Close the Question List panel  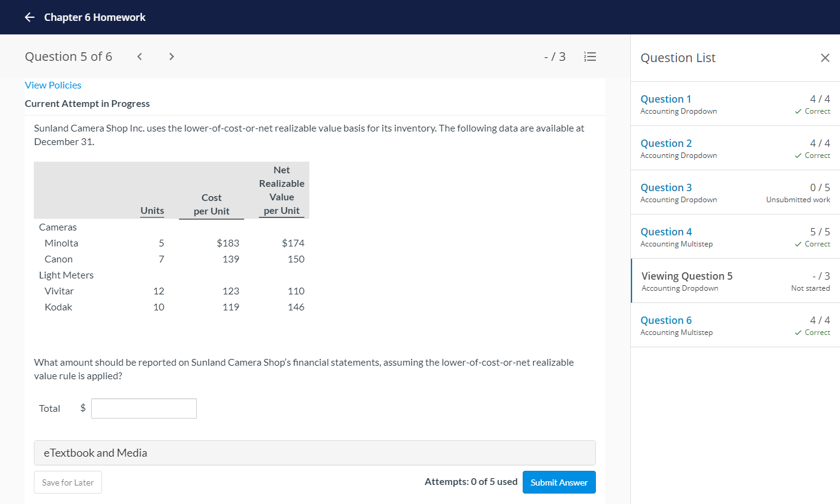click(x=825, y=58)
